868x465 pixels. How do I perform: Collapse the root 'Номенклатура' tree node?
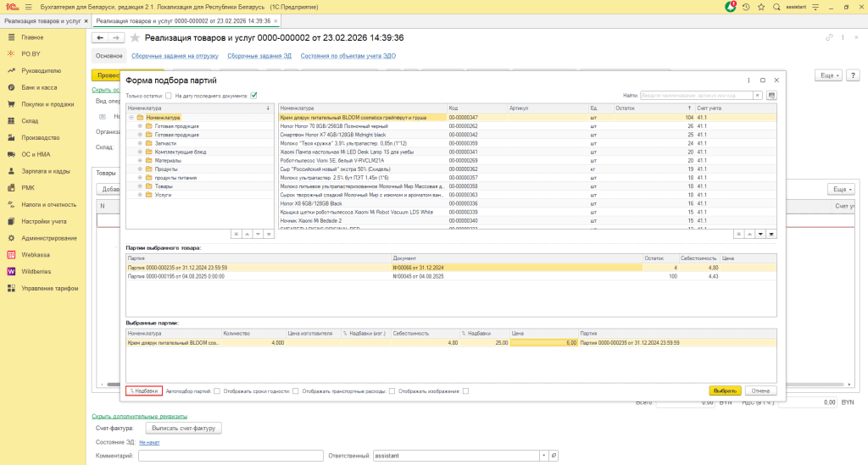tap(131, 117)
